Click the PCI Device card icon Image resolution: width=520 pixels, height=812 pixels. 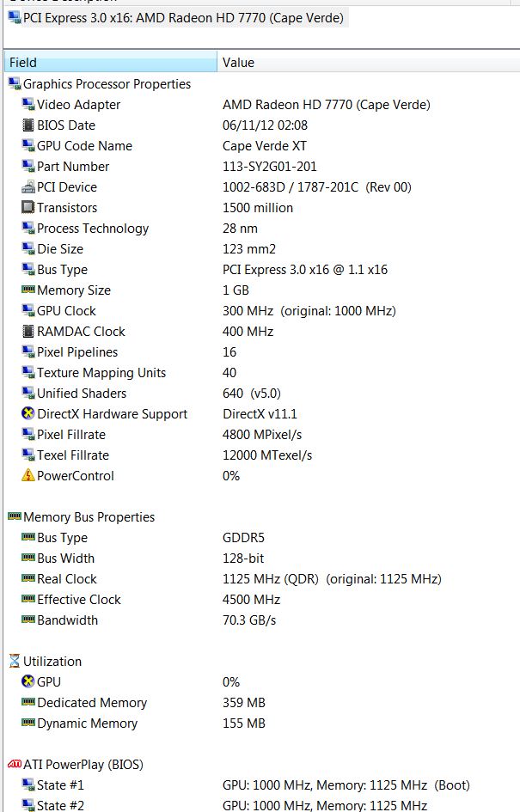(28, 187)
